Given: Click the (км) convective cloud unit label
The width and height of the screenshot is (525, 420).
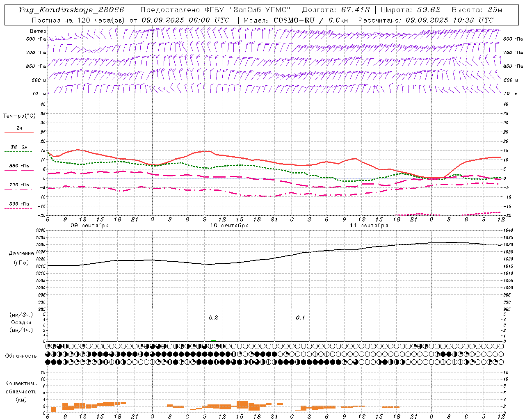Looking at the screenshot, I should coord(21,399).
